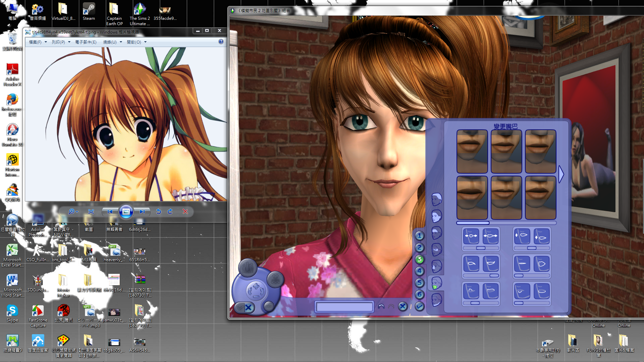Click the mouth width slider handle
This screenshot has height=362, width=644.
tap(481, 248)
